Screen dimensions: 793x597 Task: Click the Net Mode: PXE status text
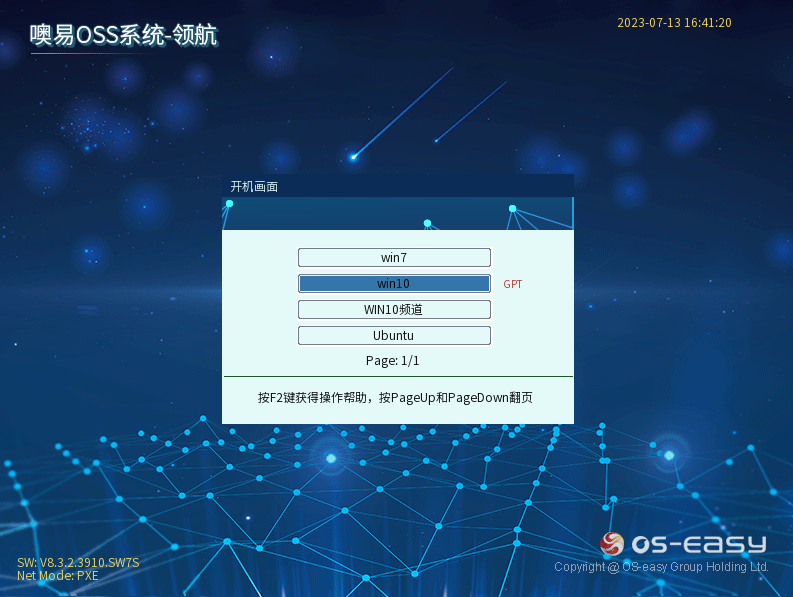[x=57, y=575]
